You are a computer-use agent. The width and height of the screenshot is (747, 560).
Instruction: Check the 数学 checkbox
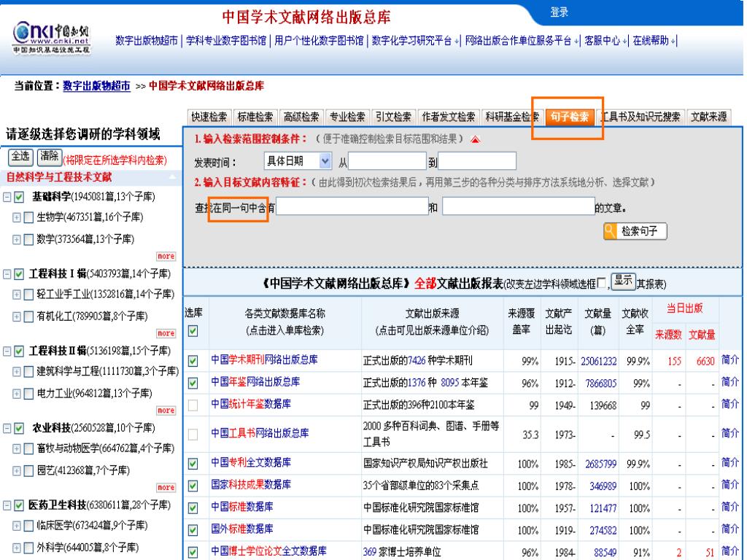(28, 239)
